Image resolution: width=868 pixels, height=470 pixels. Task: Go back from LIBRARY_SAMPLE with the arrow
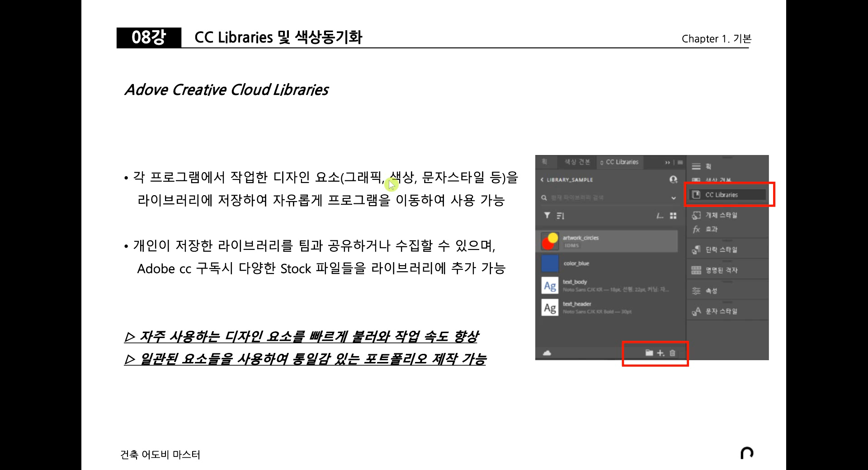point(542,180)
